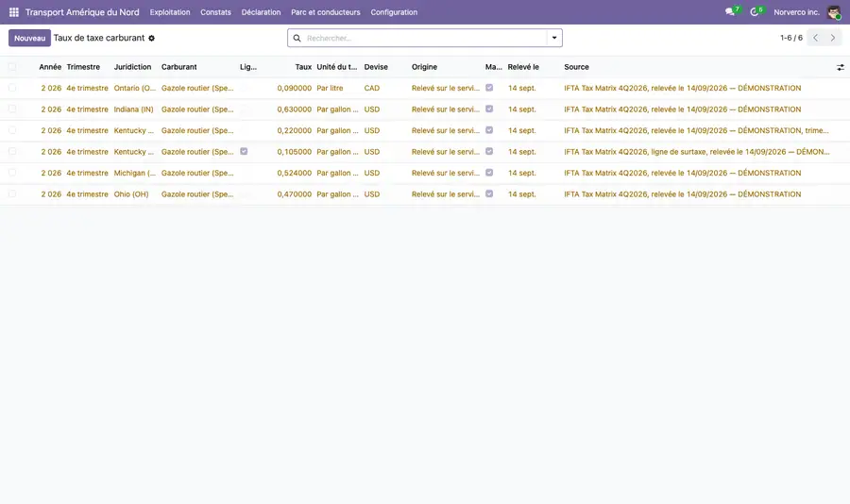The height and width of the screenshot is (504, 850).
Task: Go to next page arrow
Action: pos(833,38)
